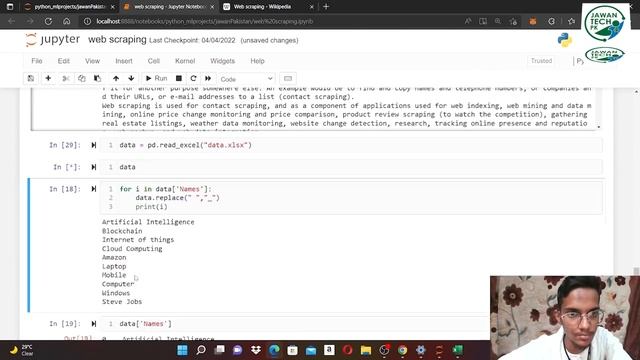This screenshot has height=360, width=640.
Task: Open the Windows Start menu
Action: (x=182, y=350)
